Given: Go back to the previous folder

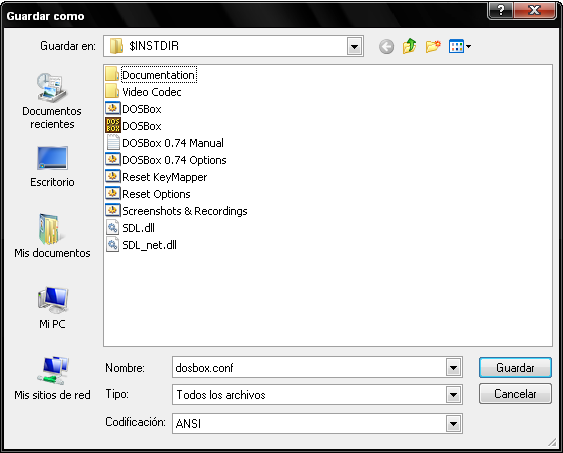Looking at the screenshot, I should [386, 47].
